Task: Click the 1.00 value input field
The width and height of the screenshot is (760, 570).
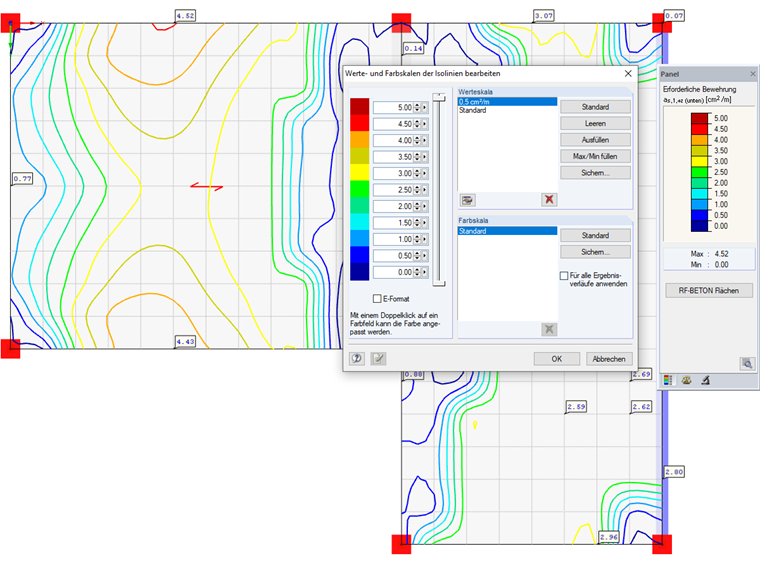Action: pyautogui.click(x=393, y=239)
